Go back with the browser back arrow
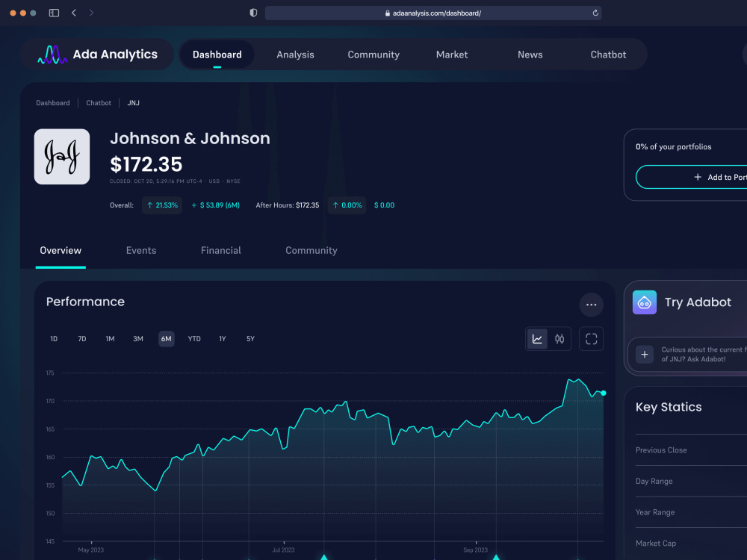Viewport: 747px width, 560px height. (x=74, y=13)
